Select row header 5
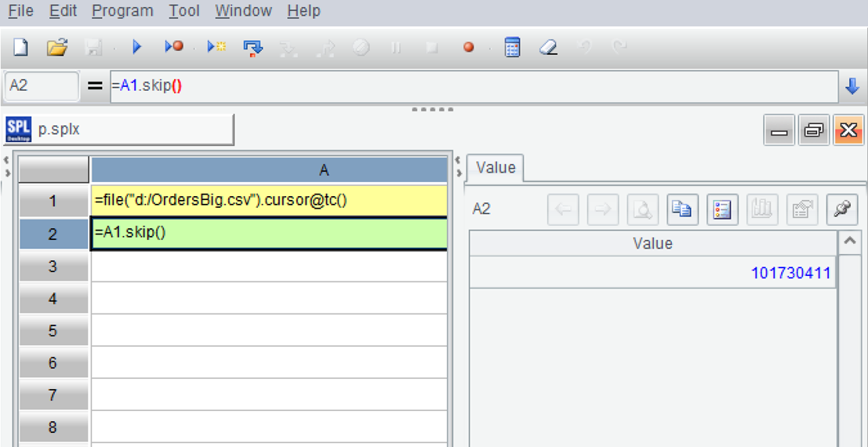Image resolution: width=868 pixels, height=447 pixels. point(53,331)
